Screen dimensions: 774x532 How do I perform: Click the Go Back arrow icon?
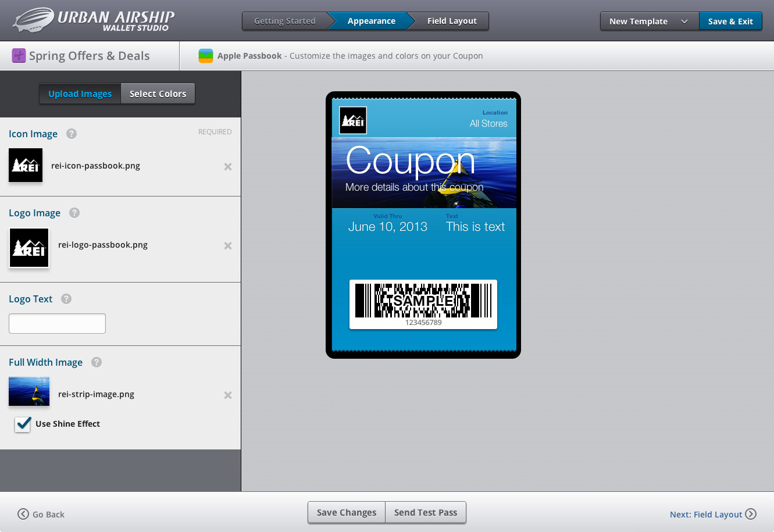tap(23, 514)
